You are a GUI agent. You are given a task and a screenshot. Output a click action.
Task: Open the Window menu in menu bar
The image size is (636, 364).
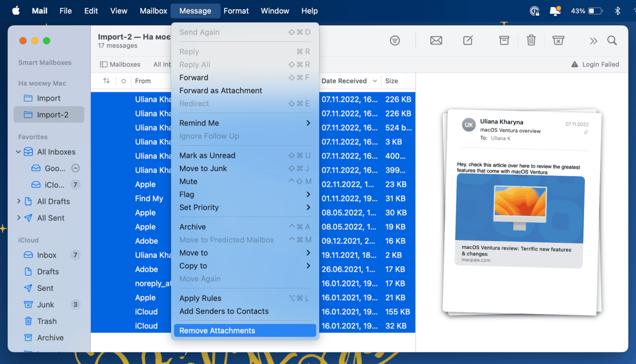click(275, 11)
